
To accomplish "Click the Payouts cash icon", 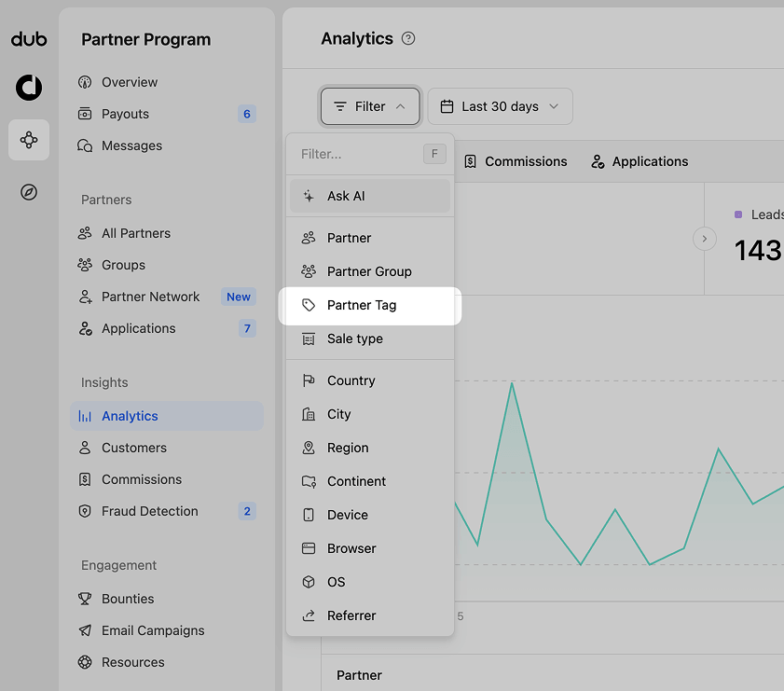I will pos(85,114).
